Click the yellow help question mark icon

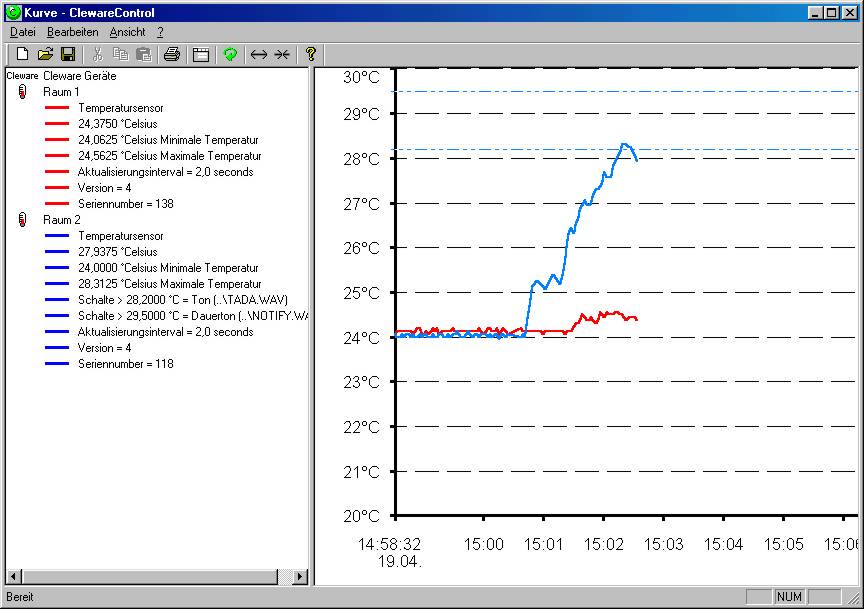[x=311, y=54]
